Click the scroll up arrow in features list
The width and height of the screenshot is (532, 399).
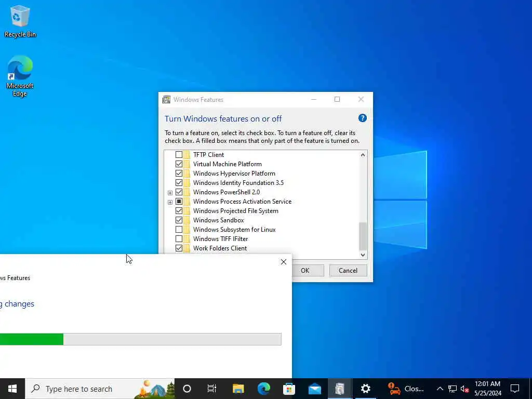(x=363, y=155)
